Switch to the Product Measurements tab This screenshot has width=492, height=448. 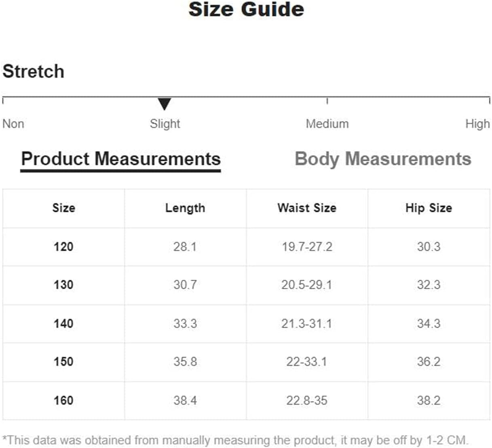120,159
